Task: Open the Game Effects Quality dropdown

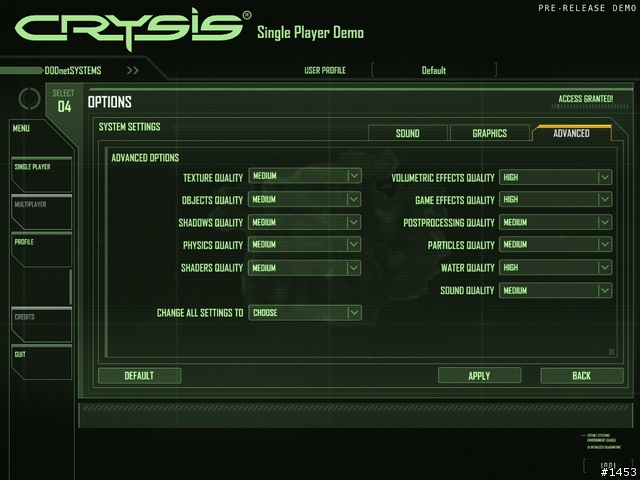Action: 556,199
